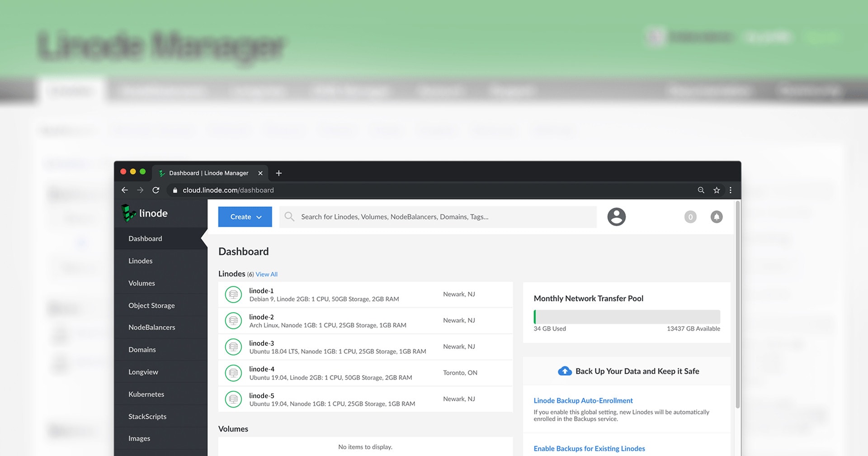
Task: Click the browser zoom magnifier icon
Action: (x=701, y=190)
